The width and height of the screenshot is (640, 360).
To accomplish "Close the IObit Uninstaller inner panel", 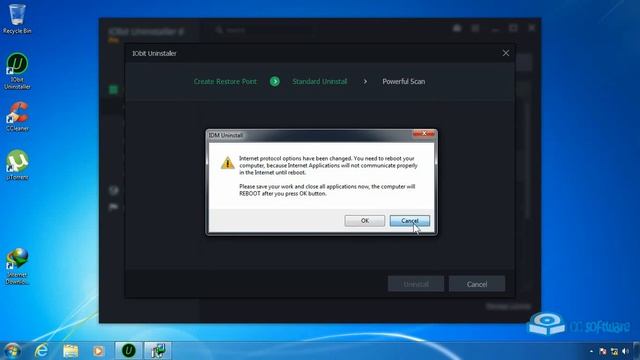I will [506, 53].
